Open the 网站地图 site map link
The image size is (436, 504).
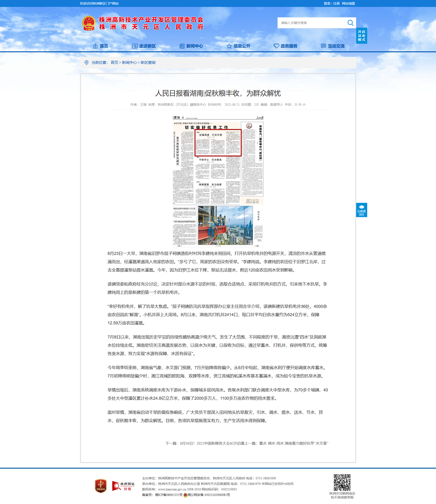(x=348, y=3)
